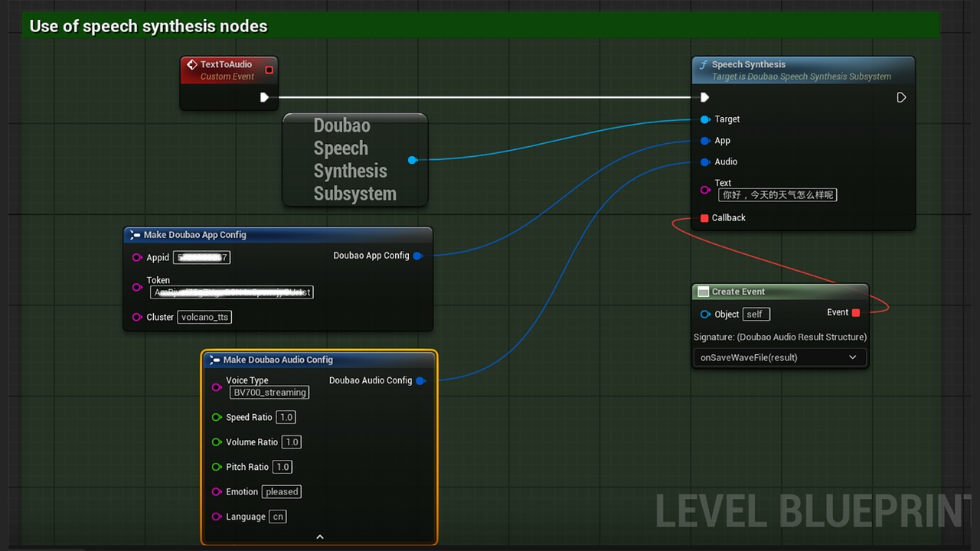Click the Text input pin
The height and width of the screenshot is (551, 980).
(704, 190)
